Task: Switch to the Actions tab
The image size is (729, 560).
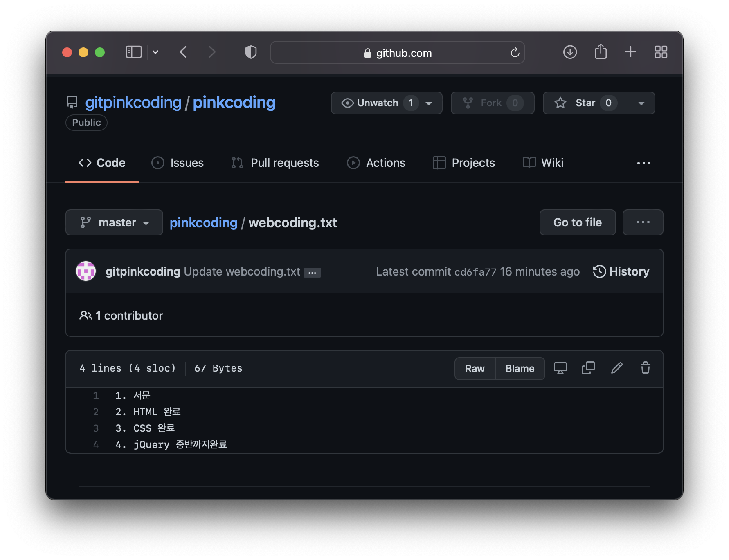Action: click(x=376, y=163)
